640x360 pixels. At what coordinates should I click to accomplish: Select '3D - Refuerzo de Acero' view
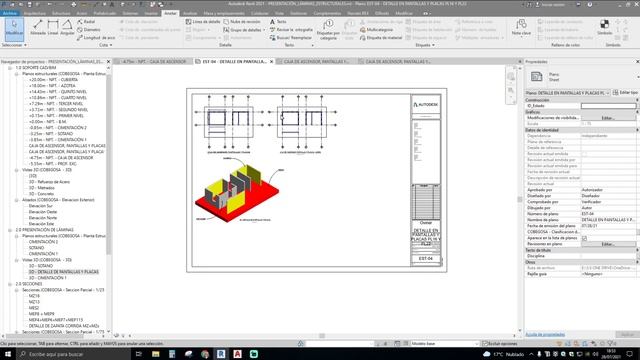(x=49, y=182)
